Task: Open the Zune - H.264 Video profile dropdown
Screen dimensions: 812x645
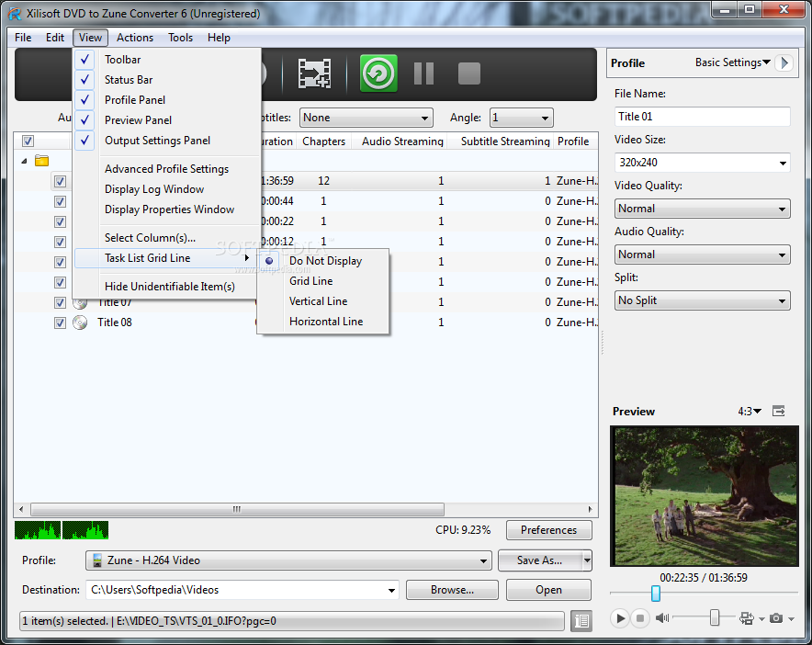Action: [x=288, y=560]
